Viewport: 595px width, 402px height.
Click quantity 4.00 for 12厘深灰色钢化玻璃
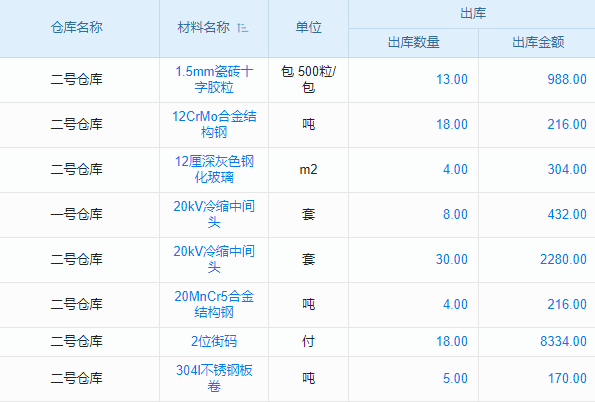[x=455, y=169]
